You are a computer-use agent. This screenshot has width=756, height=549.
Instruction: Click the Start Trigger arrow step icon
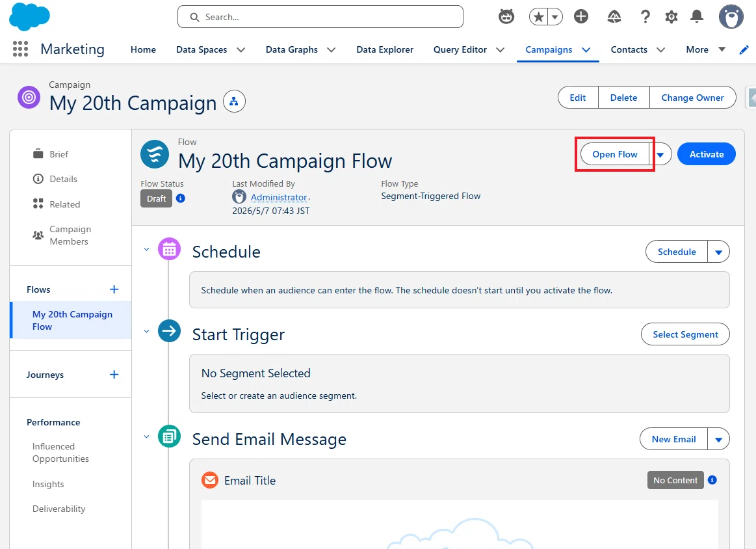click(x=169, y=331)
